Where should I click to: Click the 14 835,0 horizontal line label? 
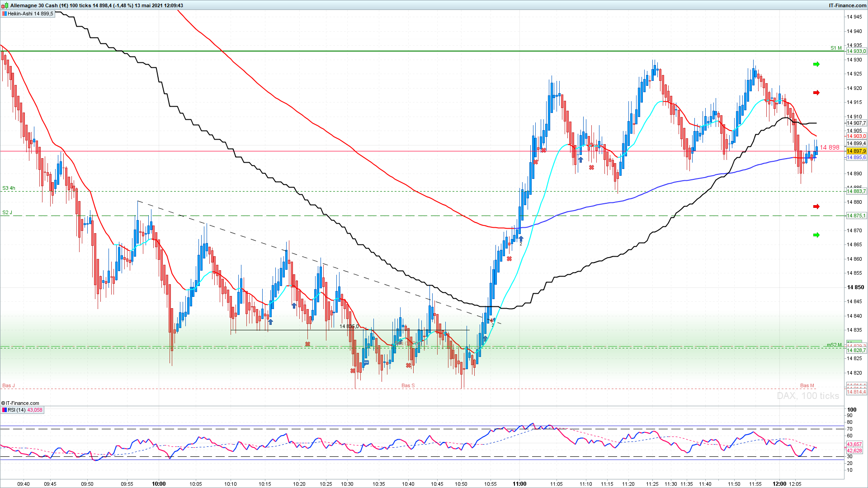(349, 326)
